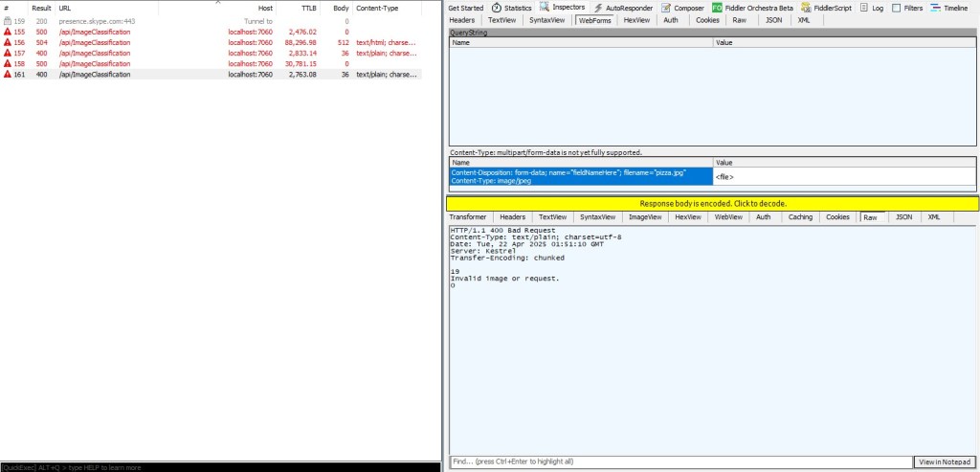Switch request inspector to Headers tab
Screen dimensions: 980x472
461,19
